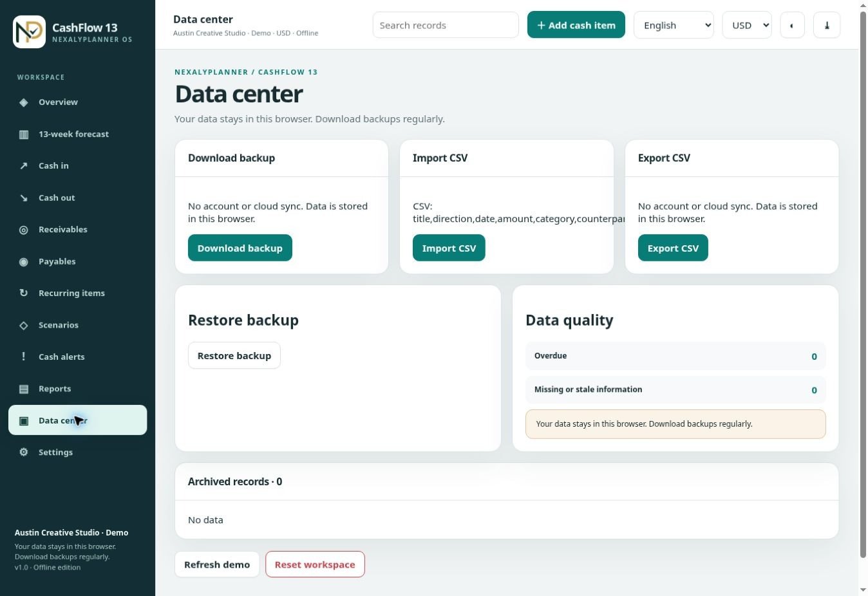
Task: Click the 13-week forecast grid icon
Action: 24,135
